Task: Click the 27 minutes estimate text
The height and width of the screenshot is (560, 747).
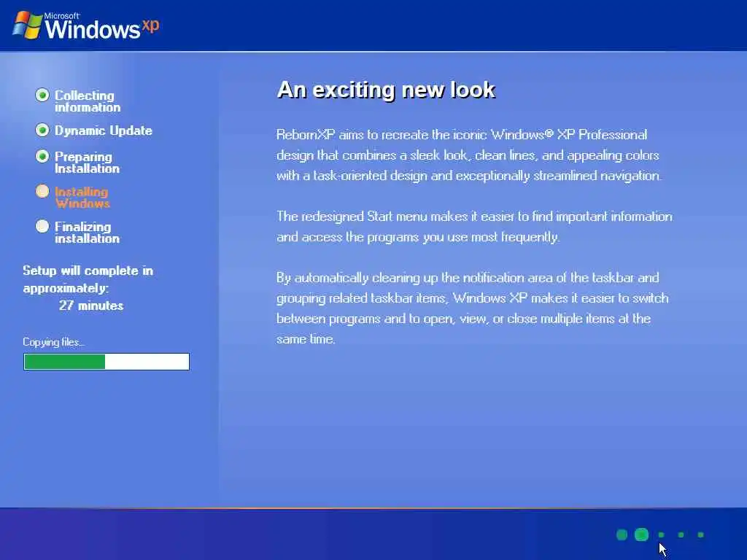Action: (x=91, y=306)
